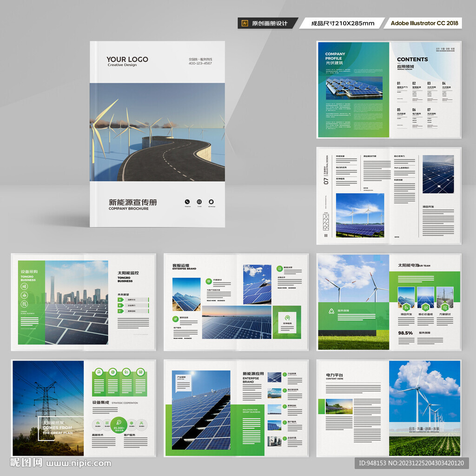Click the city skyline solar panel photo
Viewport: 476px width, 476px height.
pos(77,302)
